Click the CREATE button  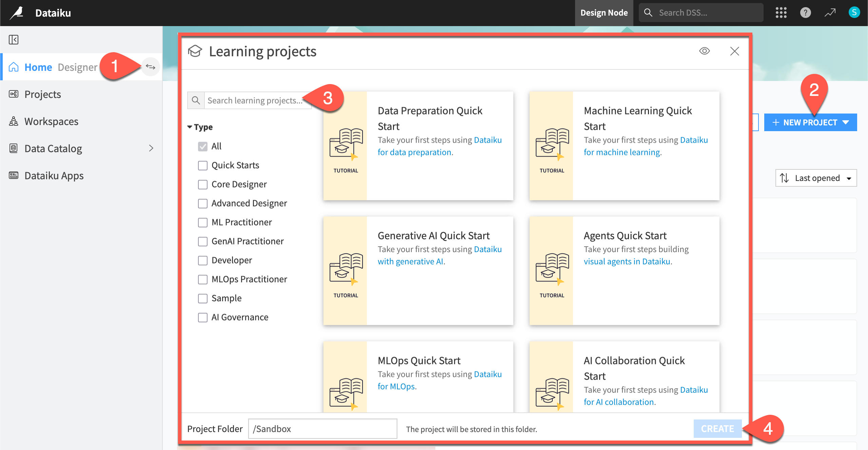717,429
